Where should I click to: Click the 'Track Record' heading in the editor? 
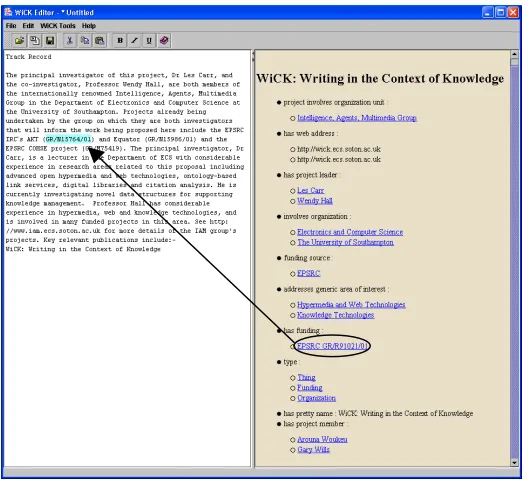coord(29,57)
